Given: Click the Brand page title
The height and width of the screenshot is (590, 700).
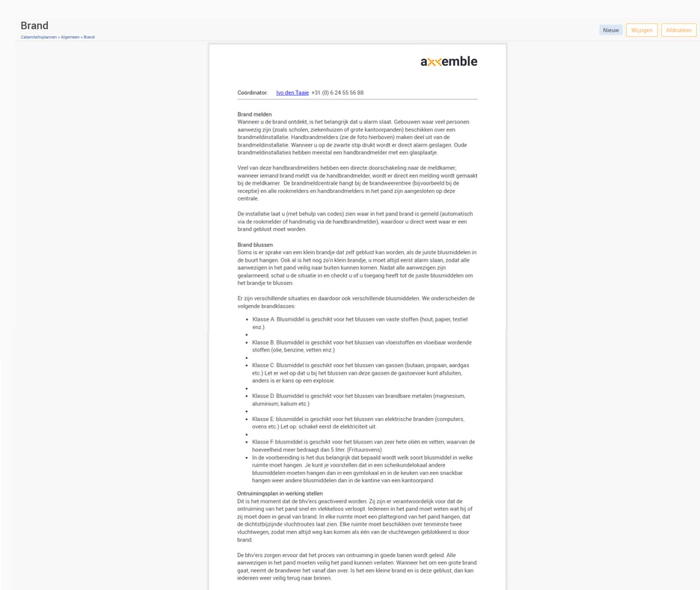Looking at the screenshot, I should pyautogui.click(x=34, y=25).
